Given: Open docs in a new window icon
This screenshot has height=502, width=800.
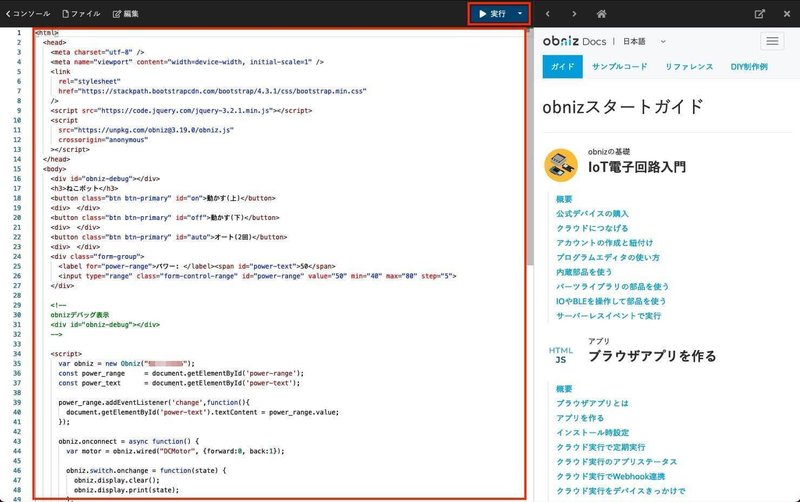Looking at the screenshot, I should tap(760, 14).
